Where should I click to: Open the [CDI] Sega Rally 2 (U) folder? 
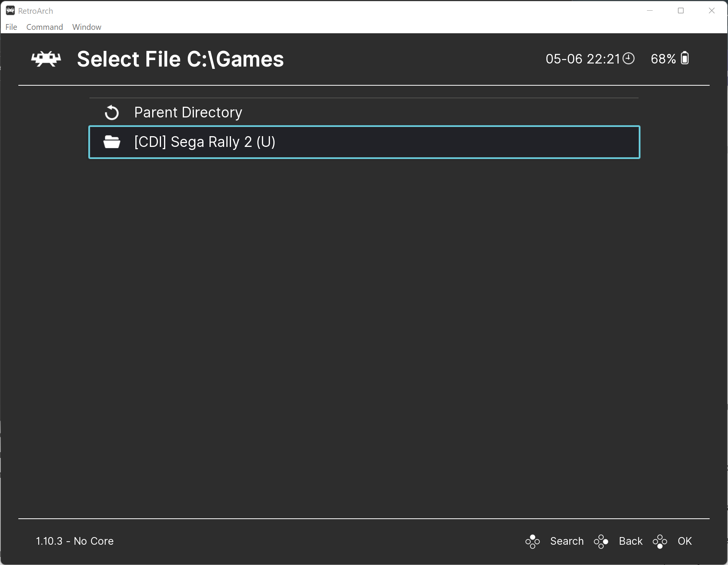(x=364, y=142)
